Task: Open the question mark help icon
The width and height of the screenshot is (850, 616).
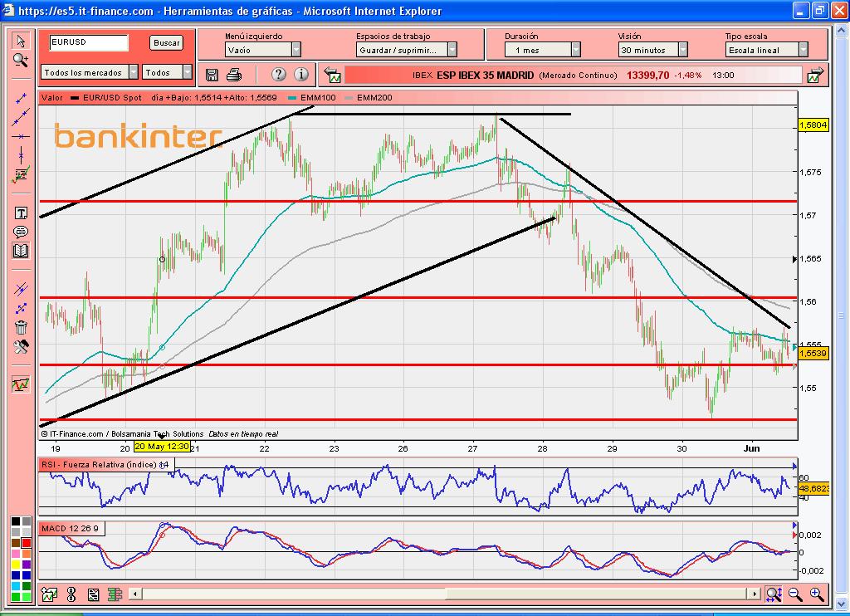Action: pos(278,75)
